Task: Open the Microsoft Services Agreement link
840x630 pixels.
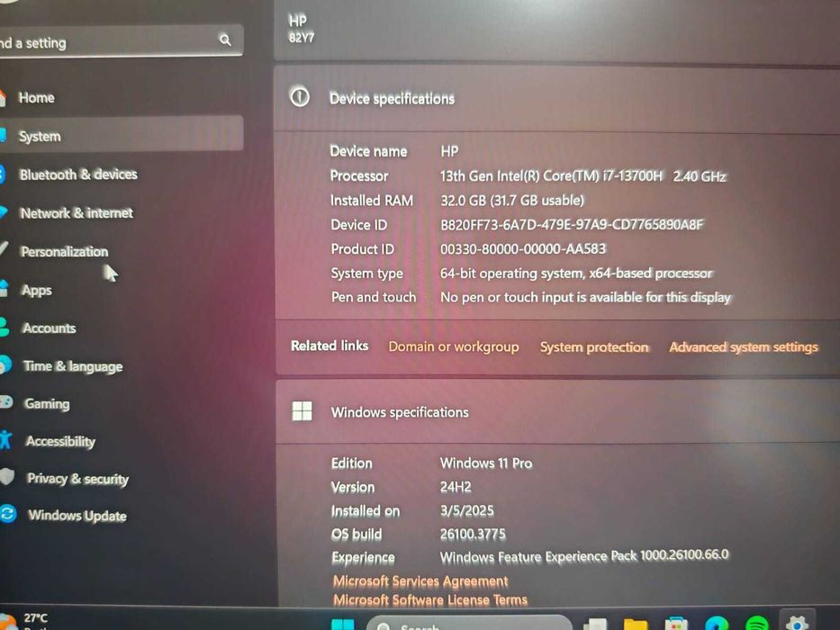Action: [420, 581]
